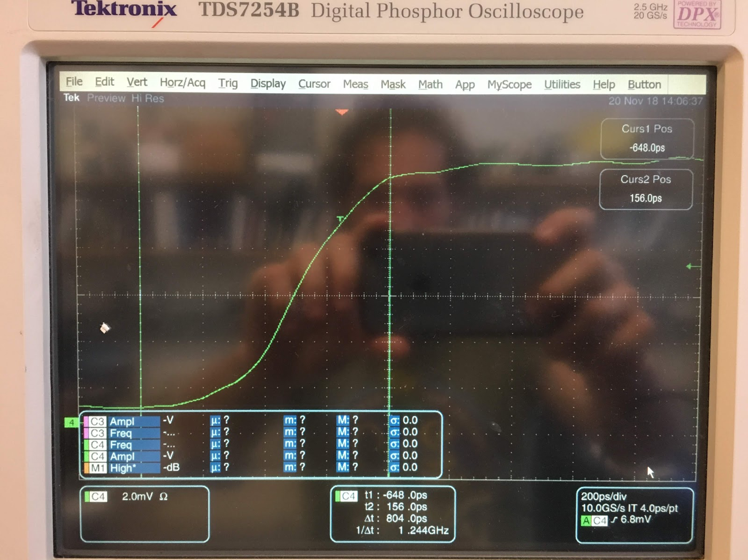Click the date and time stamp
This screenshot has width=748, height=560.
[x=655, y=101]
